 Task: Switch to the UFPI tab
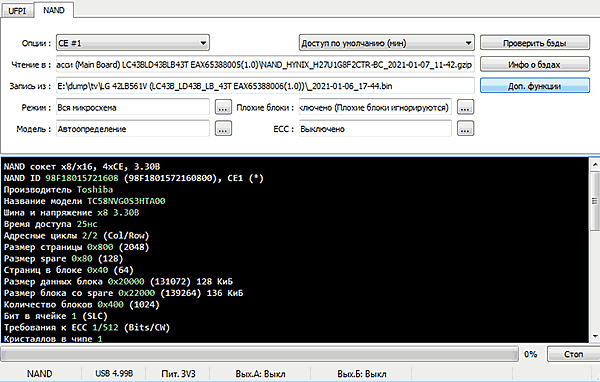(x=17, y=11)
